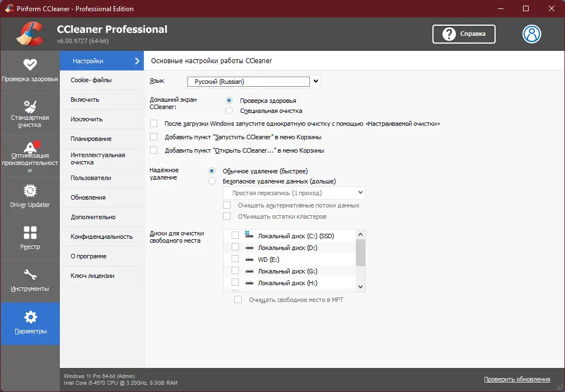565x392 pixels.
Task: Open the Включить tab
Action: [102, 100]
